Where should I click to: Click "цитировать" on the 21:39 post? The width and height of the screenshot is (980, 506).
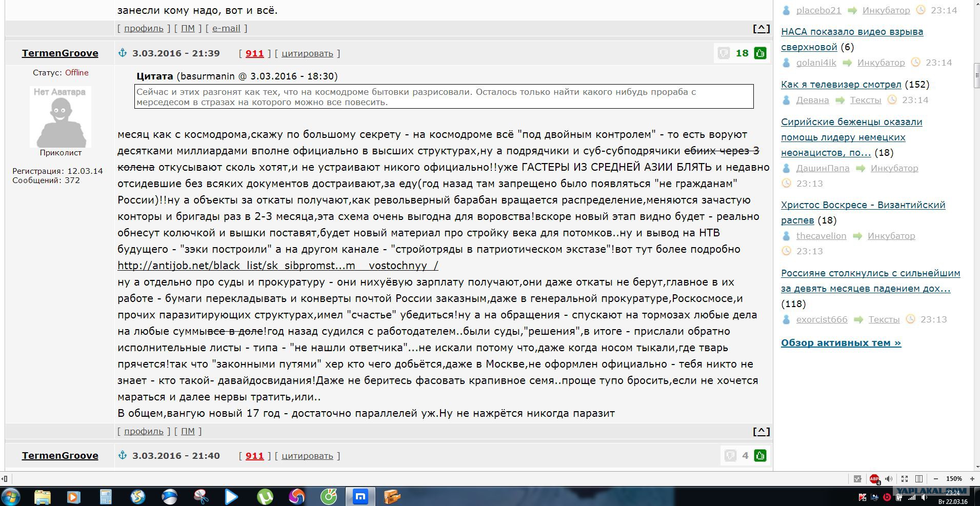307,53
